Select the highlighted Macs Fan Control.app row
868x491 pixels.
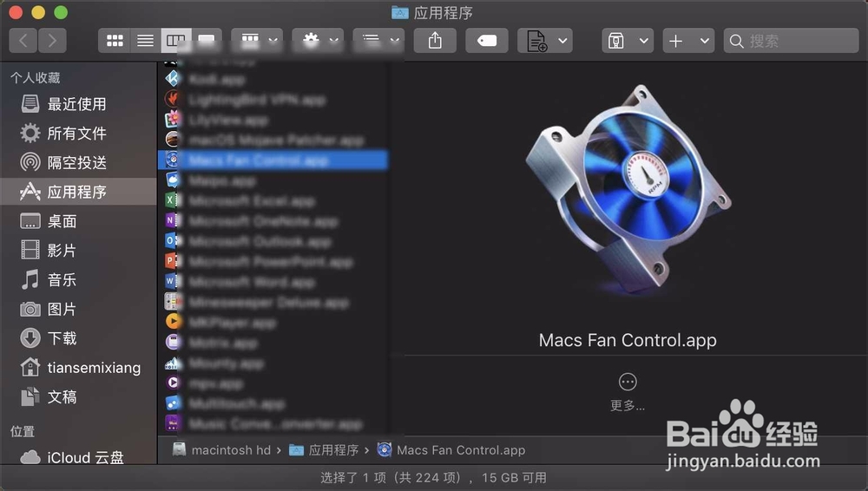tap(273, 160)
